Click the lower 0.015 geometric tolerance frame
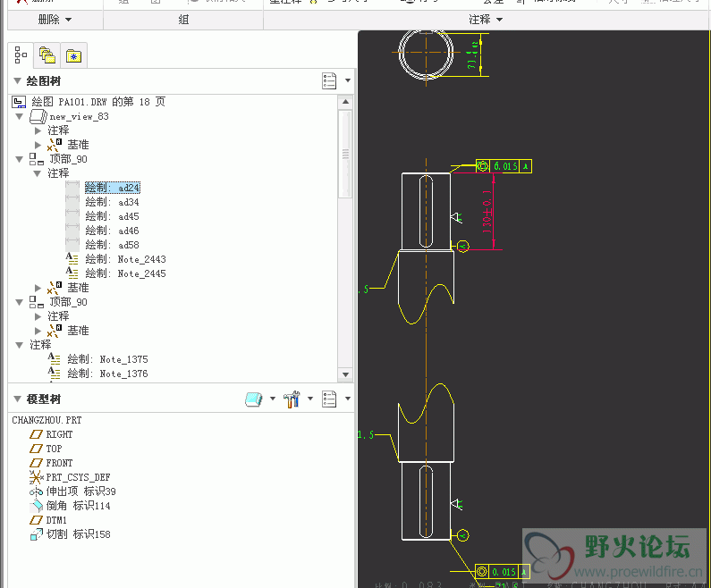This screenshot has width=711, height=588. [x=503, y=572]
